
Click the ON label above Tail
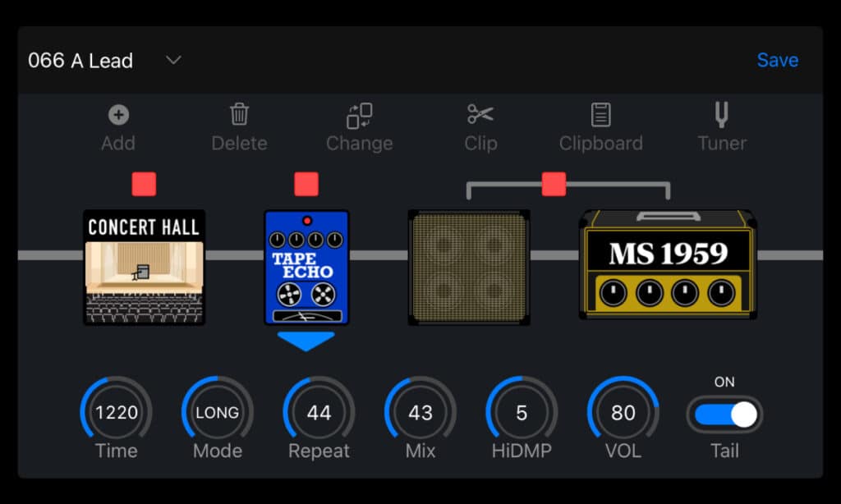pyautogui.click(x=724, y=382)
